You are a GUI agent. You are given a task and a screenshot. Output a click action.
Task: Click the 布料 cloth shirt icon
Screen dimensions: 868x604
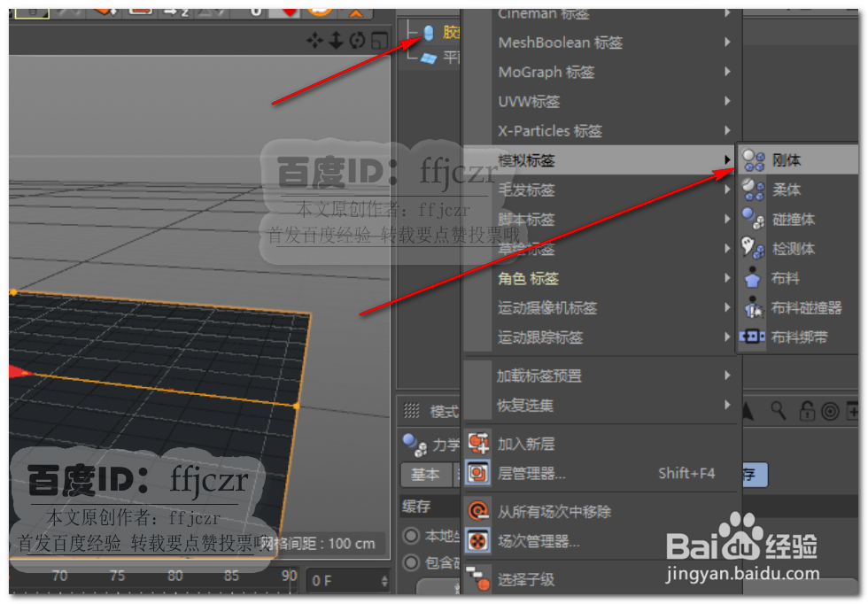coord(752,278)
